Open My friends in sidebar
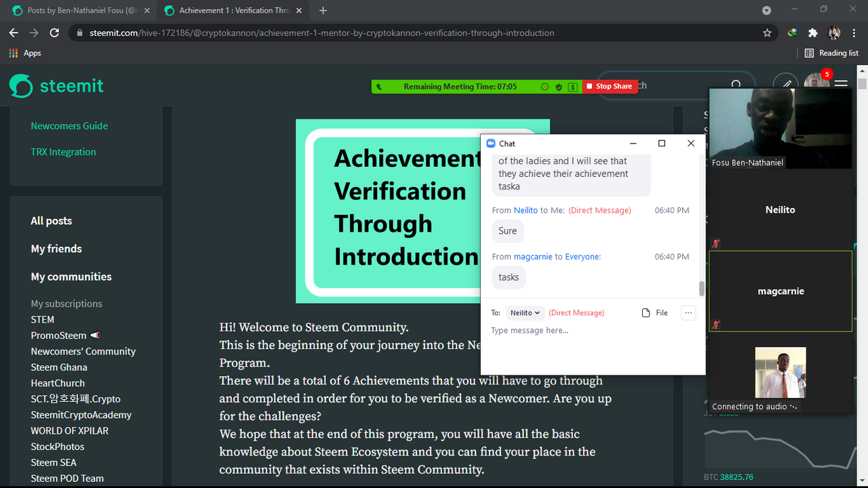The height and width of the screenshot is (488, 868). [56, 249]
